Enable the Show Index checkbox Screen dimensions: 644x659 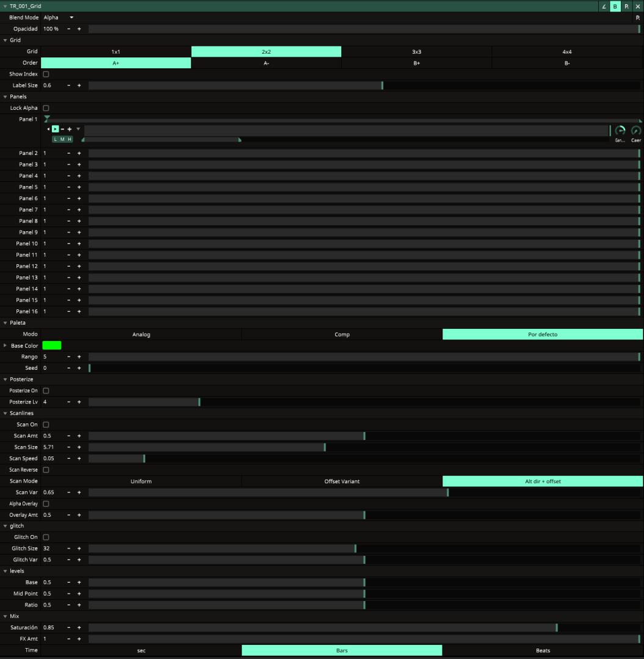46,74
